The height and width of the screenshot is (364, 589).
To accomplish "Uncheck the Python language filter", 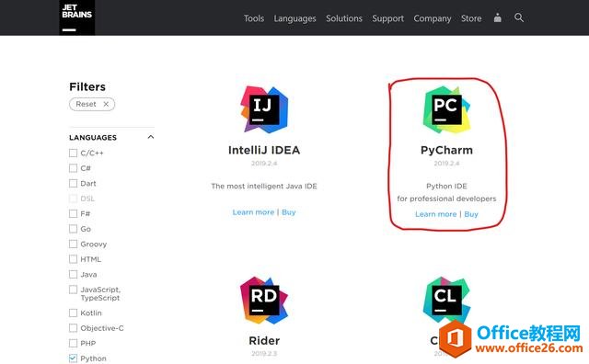I will click(74, 358).
